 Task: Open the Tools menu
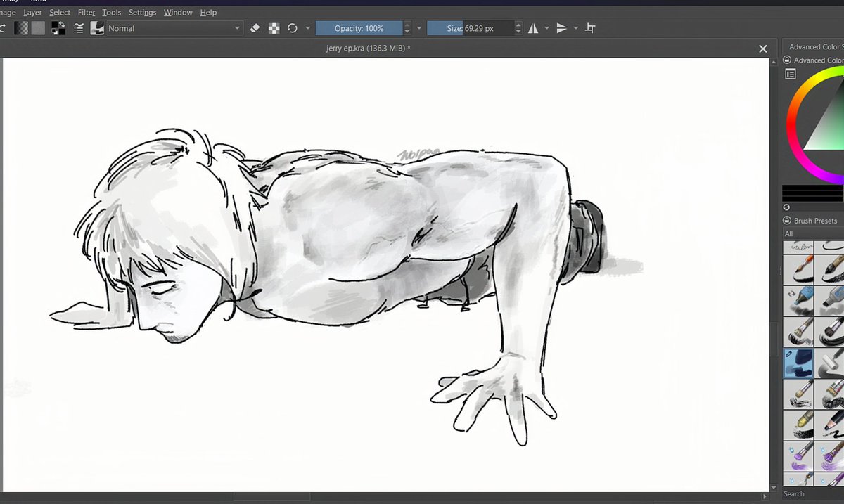tap(111, 12)
